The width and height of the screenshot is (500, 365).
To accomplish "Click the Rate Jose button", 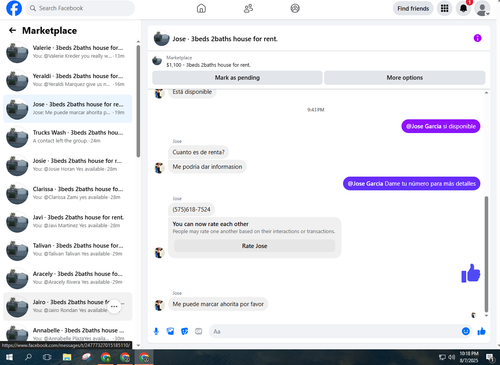I will (x=254, y=246).
